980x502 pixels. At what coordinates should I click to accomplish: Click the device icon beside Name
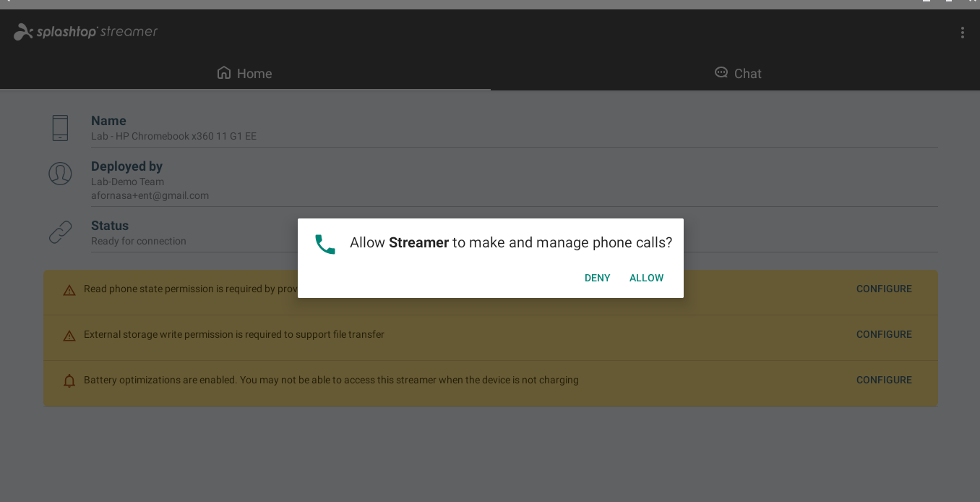pyautogui.click(x=60, y=128)
